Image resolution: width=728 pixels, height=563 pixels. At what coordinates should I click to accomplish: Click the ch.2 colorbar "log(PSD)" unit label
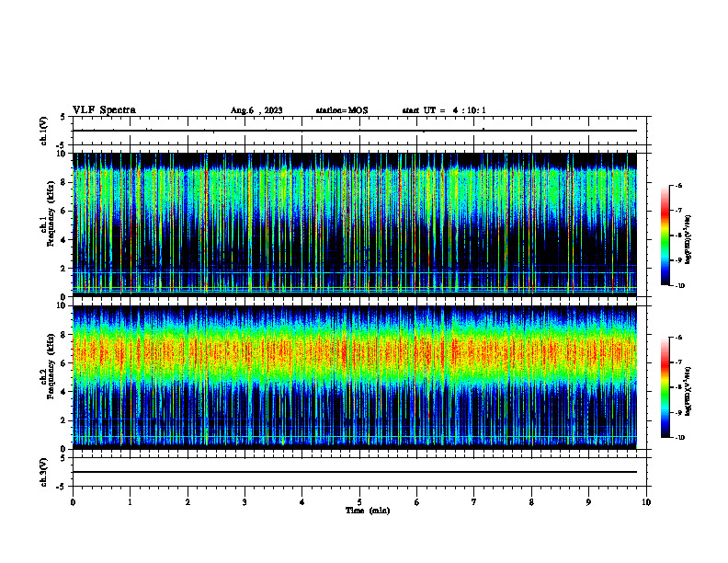[688, 391]
